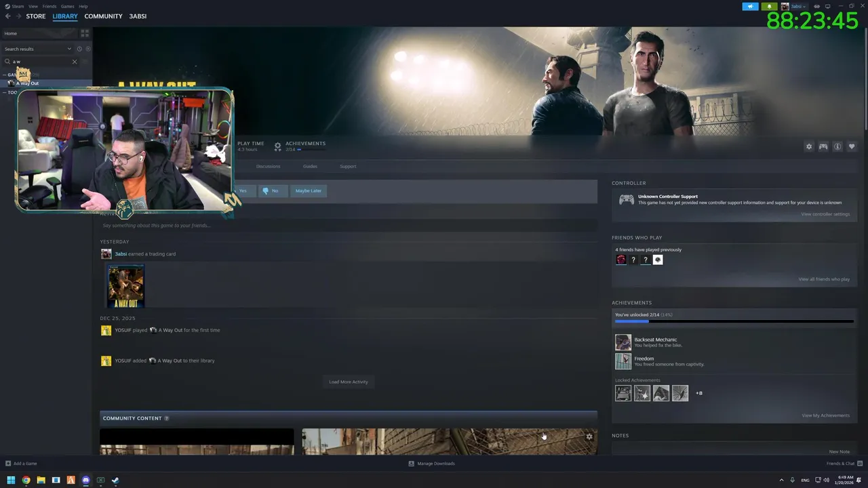This screenshot has height=488, width=868.
Task: Open the Guides game tab
Action: pyautogui.click(x=310, y=166)
